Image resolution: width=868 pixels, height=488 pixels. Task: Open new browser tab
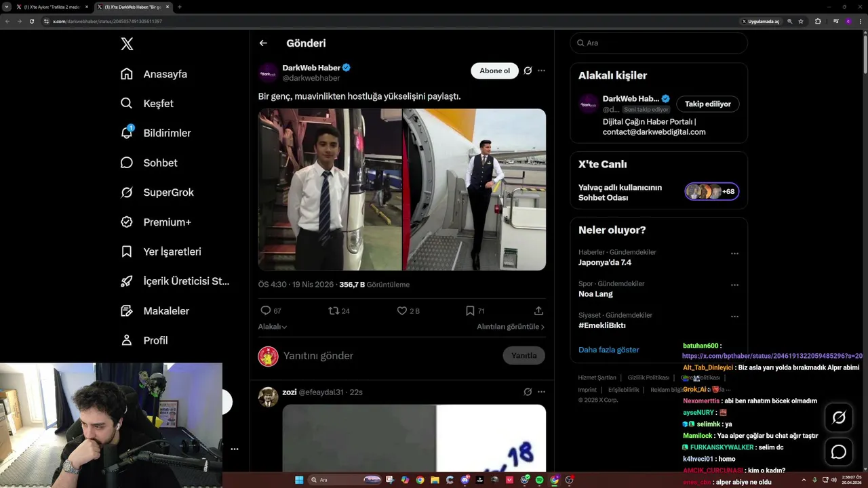point(180,7)
